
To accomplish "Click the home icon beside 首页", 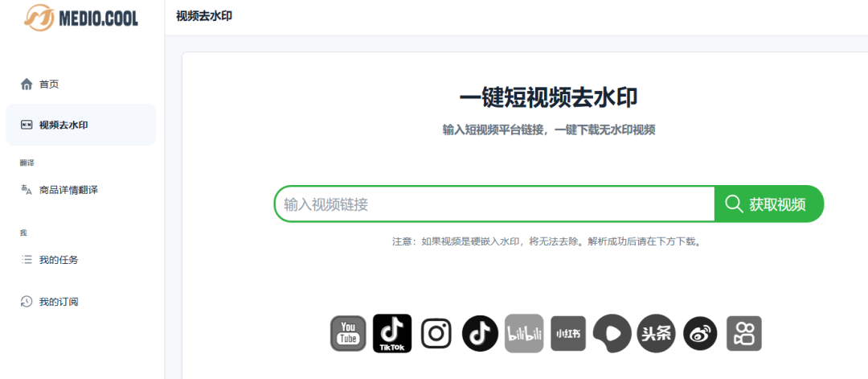I will click(27, 84).
